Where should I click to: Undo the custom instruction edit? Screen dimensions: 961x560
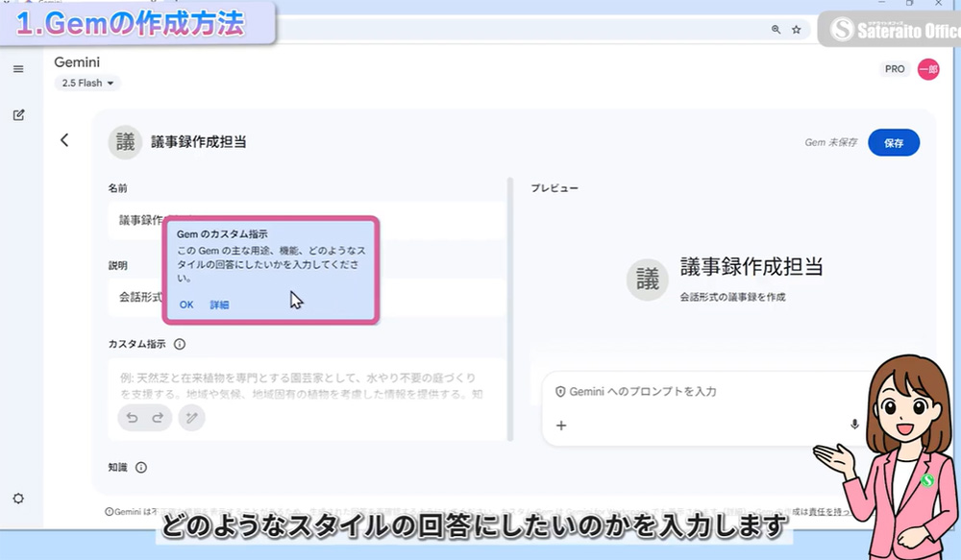pyautogui.click(x=132, y=418)
